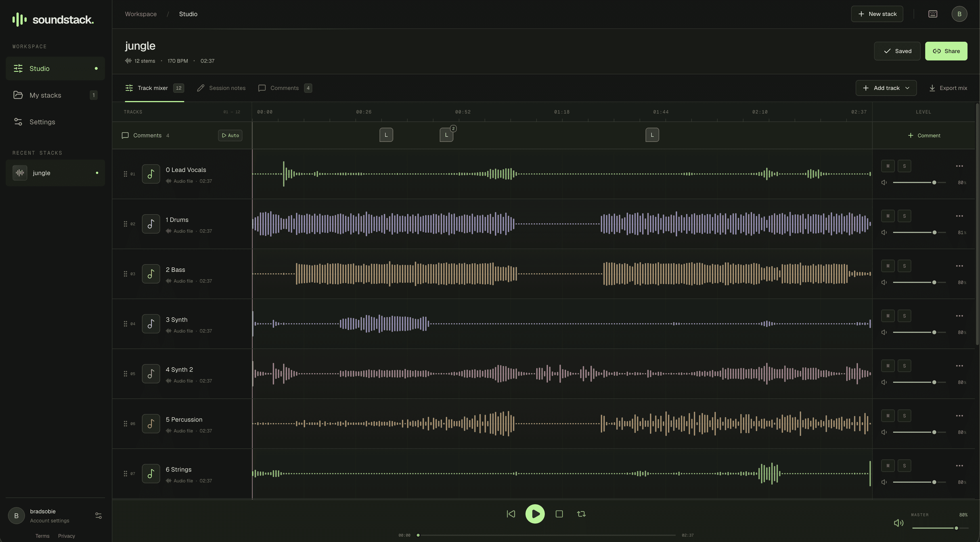
Task: Mute the 5 Percussion track
Action: point(888,416)
